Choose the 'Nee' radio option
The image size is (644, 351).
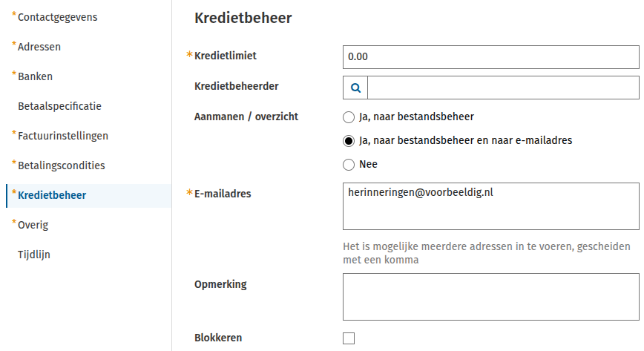pos(349,165)
